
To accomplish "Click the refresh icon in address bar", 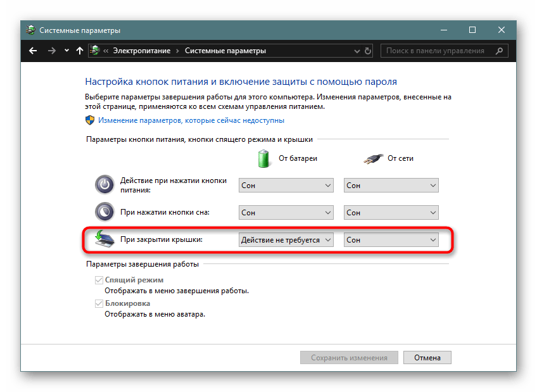I will click(x=367, y=51).
